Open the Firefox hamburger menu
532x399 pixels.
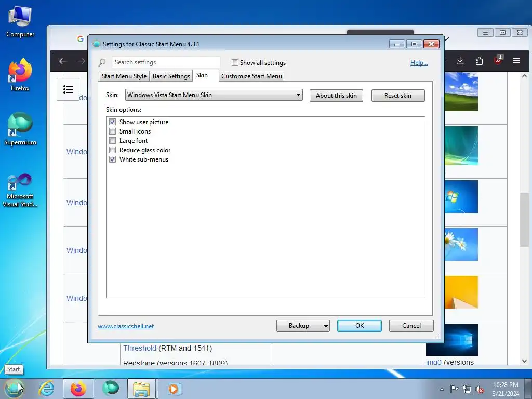pyautogui.click(x=516, y=61)
